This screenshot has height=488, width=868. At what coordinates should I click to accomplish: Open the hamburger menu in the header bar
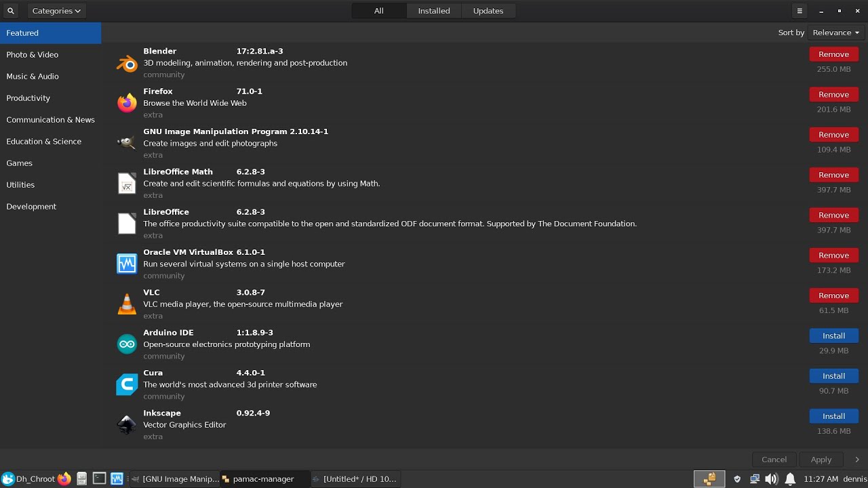coord(800,11)
